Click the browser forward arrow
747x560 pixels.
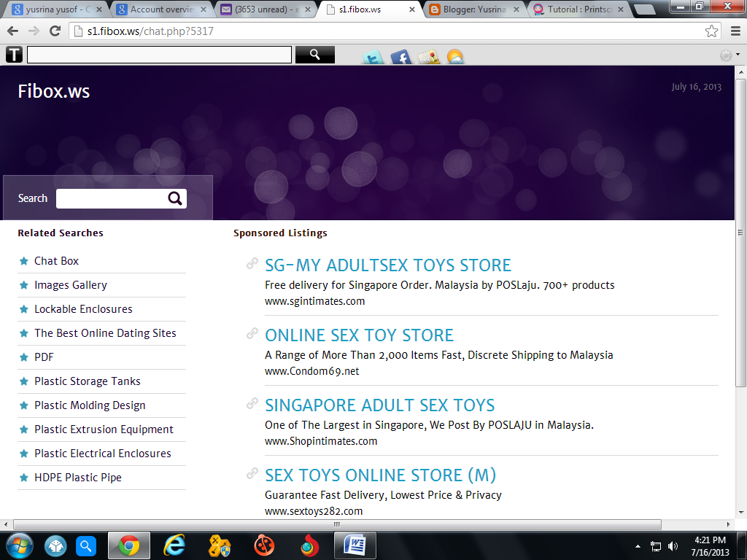click(34, 31)
